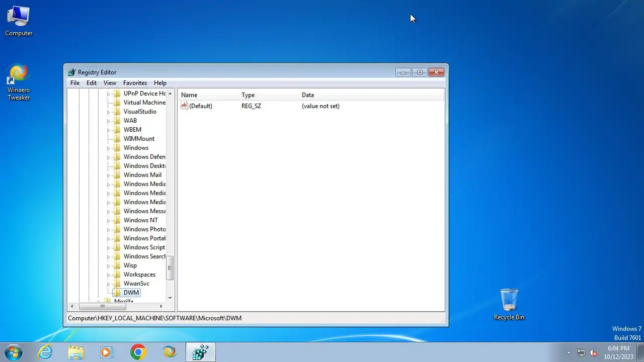Screen dimensions: 644x362
Task: Open the Favorites menu
Action: pyautogui.click(x=135, y=83)
